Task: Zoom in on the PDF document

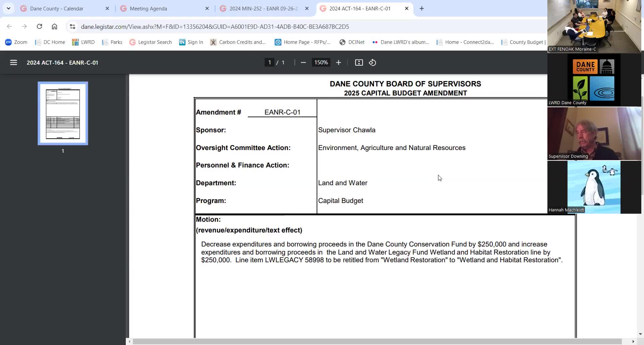Action: pos(338,63)
